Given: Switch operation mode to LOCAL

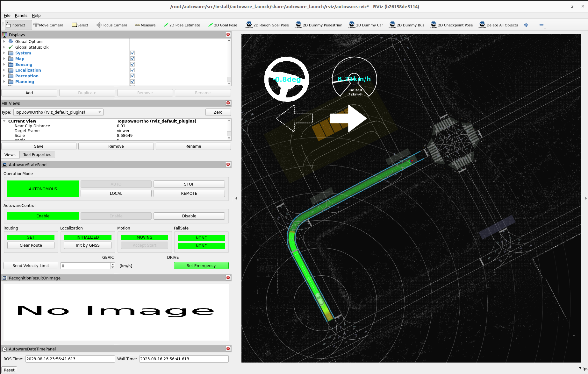Looking at the screenshot, I should 116,193.
